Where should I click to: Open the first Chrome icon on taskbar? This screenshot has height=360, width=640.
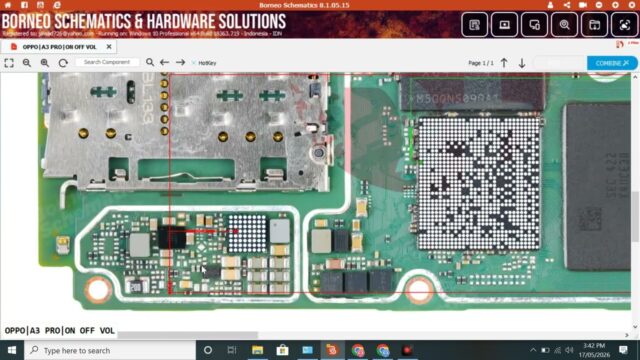point(358,350)
